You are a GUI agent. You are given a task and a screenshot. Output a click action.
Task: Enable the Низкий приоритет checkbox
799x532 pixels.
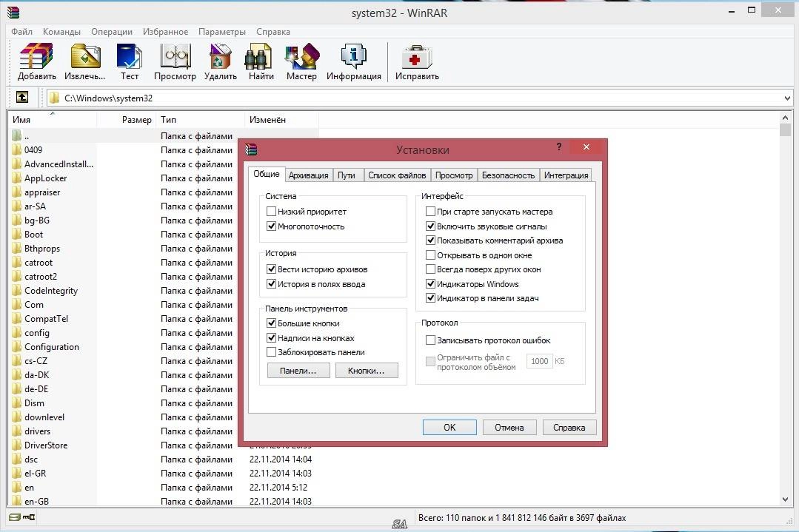coord(271,212)
